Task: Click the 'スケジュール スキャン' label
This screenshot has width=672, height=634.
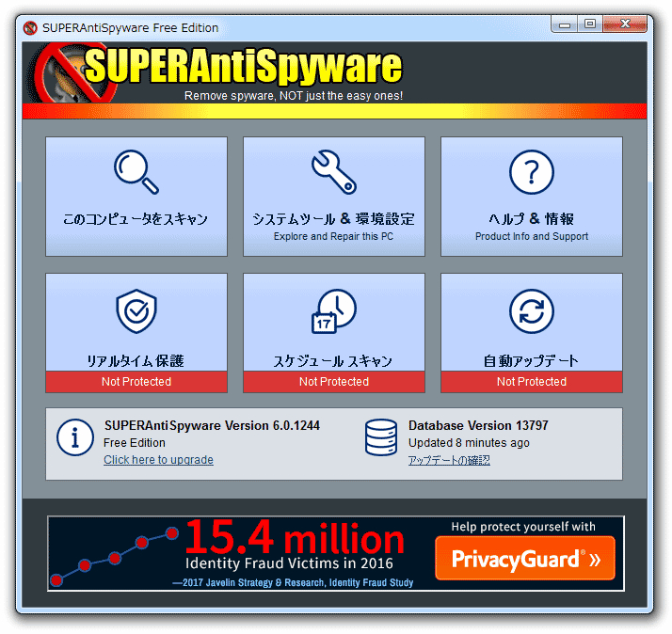Action: (x=333, y=361)
